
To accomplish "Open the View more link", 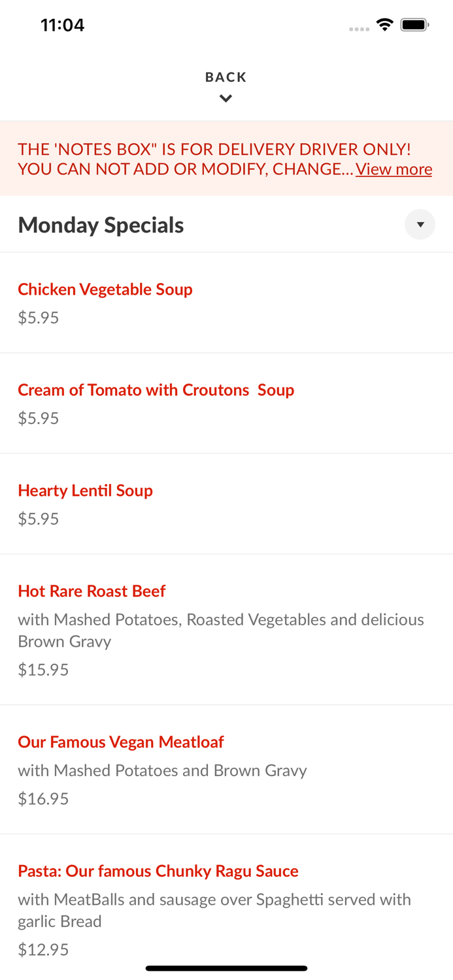I will tap(394, 169).
